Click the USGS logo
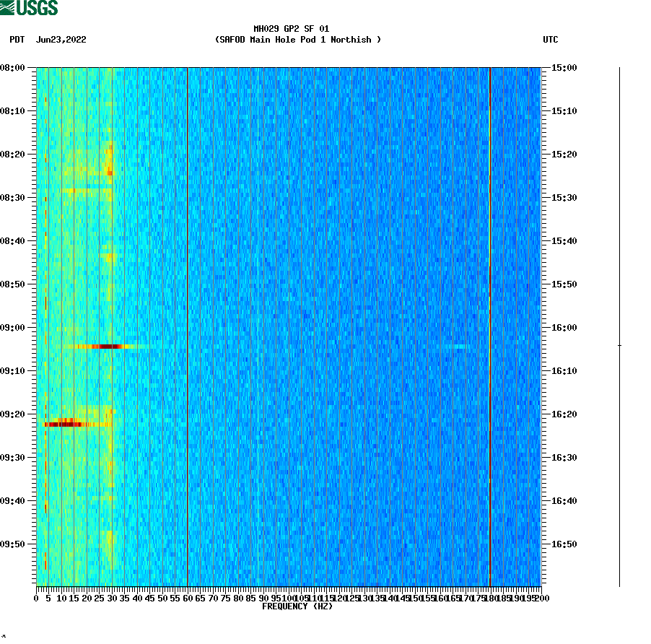Viewport: 651px width, 644px height. pos(29,7)
